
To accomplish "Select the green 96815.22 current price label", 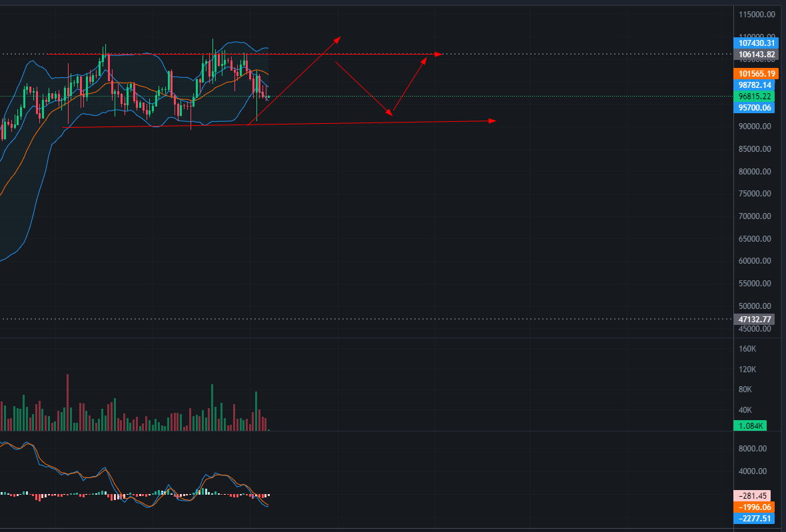I will 754,96.
